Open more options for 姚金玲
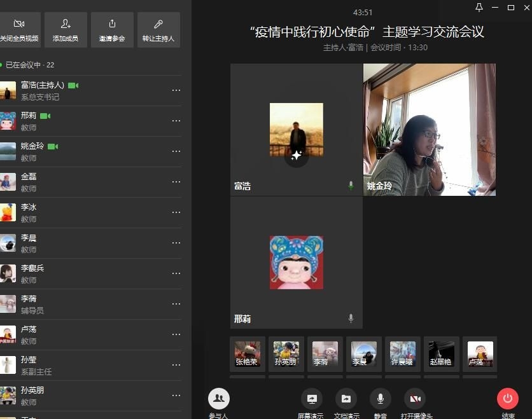 tap(176, 151)
